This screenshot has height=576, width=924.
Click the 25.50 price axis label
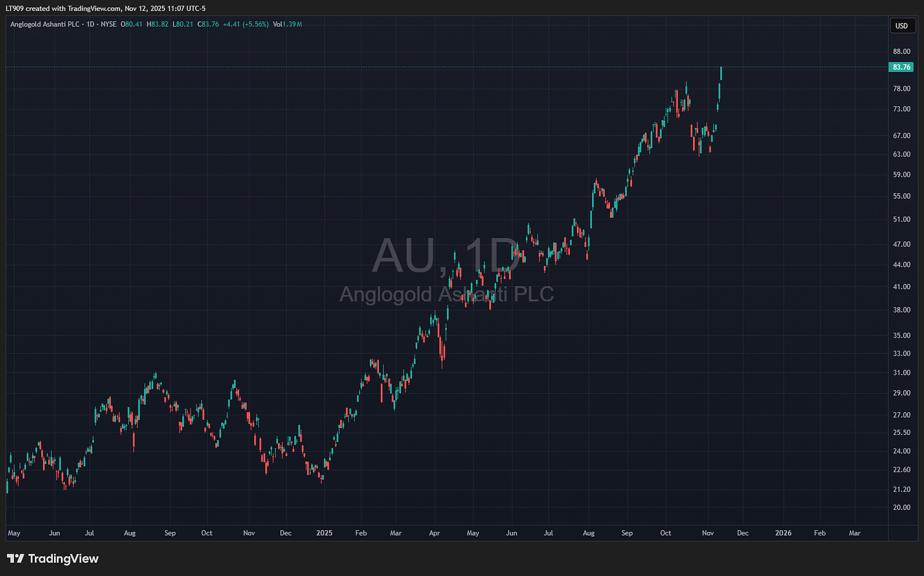(901, 433)
